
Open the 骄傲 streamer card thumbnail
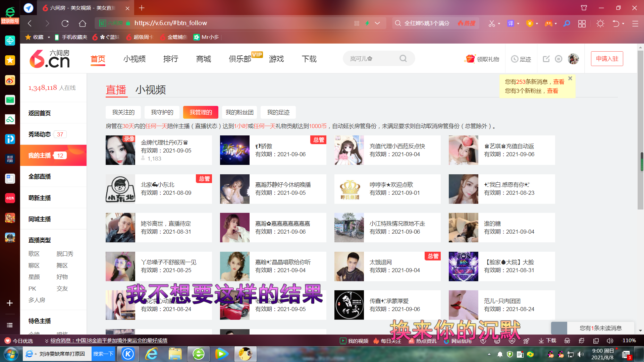click(x=235, y=150)
